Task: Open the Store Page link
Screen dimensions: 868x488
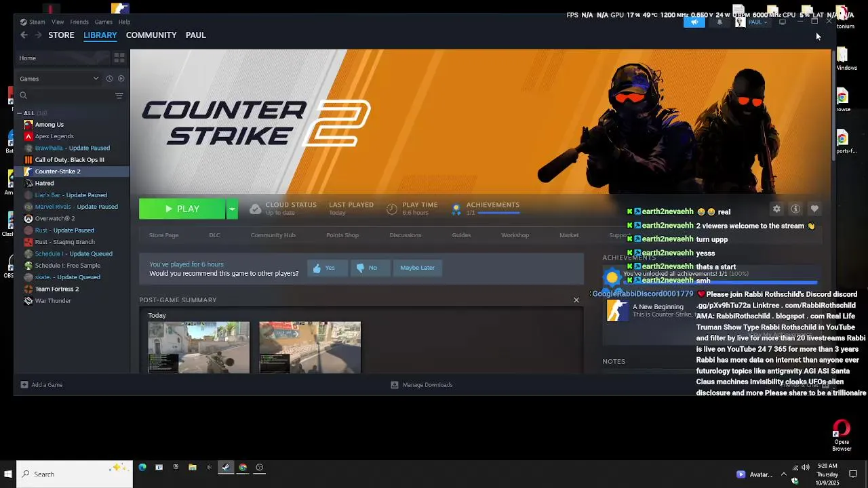Action: point(163,235)
